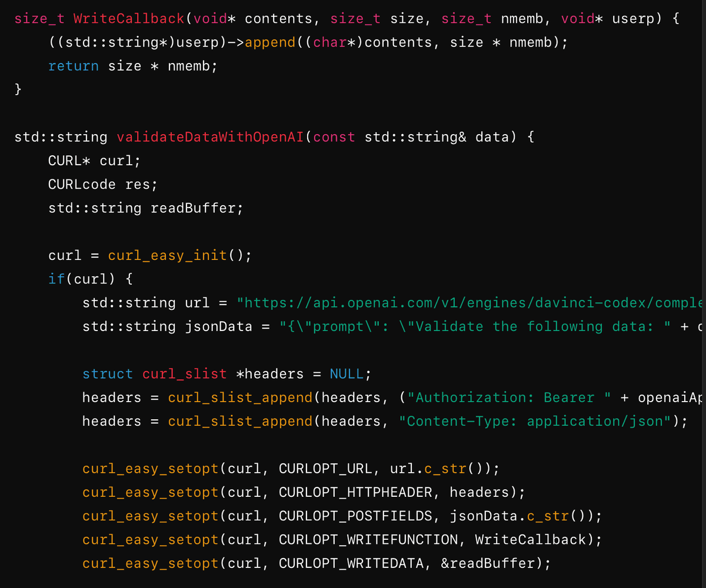706x588 pixels.
Task: Click the const keyword
Action: [334, 137]
